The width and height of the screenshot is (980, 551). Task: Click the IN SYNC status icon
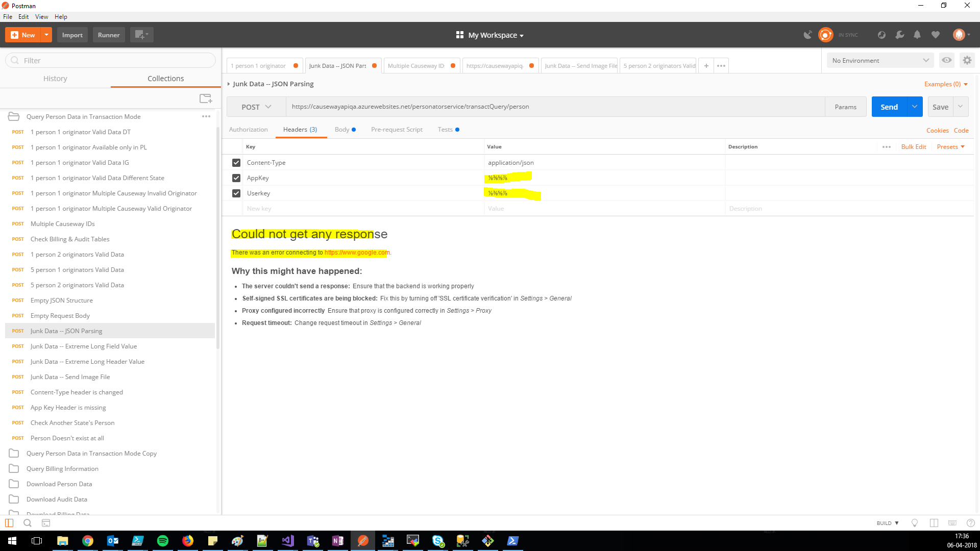point(826,35)
